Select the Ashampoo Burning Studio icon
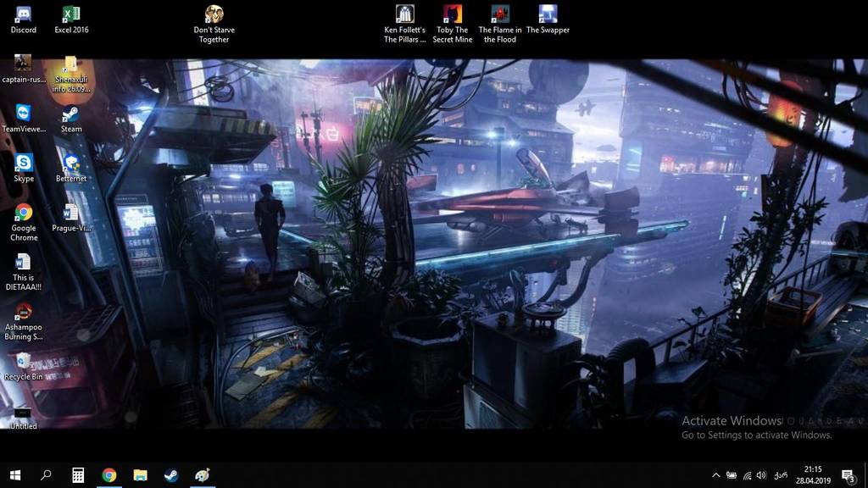This screenshot has height=488, width=868. (23, 321)
